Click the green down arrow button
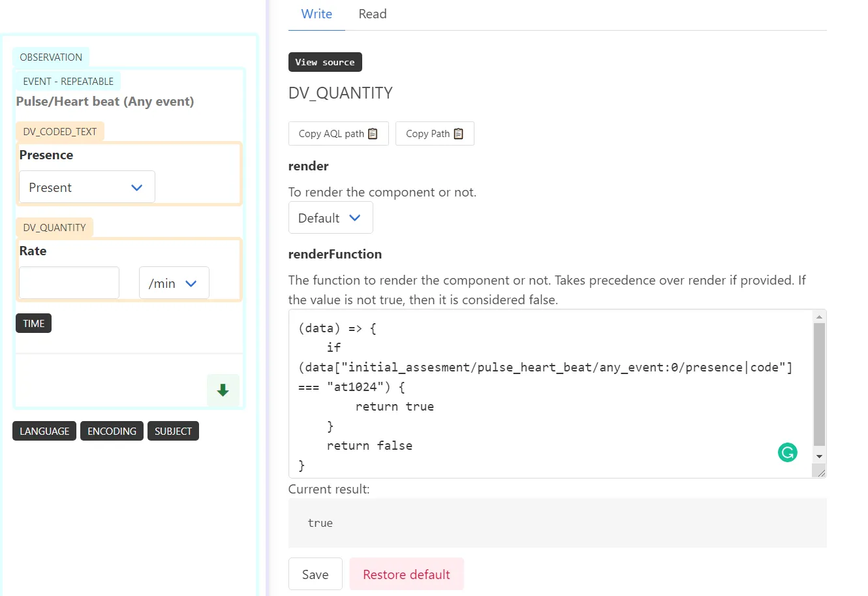Screen dimensions: 868x596 tap(223, 390)
